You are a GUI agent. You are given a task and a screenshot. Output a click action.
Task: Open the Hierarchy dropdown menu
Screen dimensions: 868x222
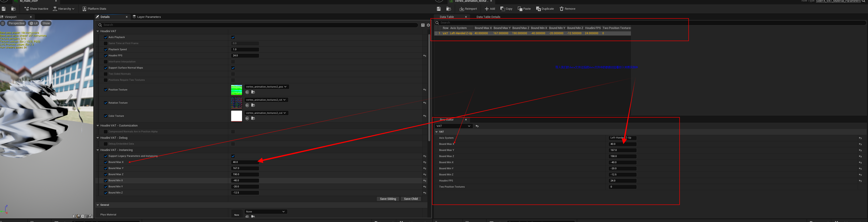coord(64,9)
